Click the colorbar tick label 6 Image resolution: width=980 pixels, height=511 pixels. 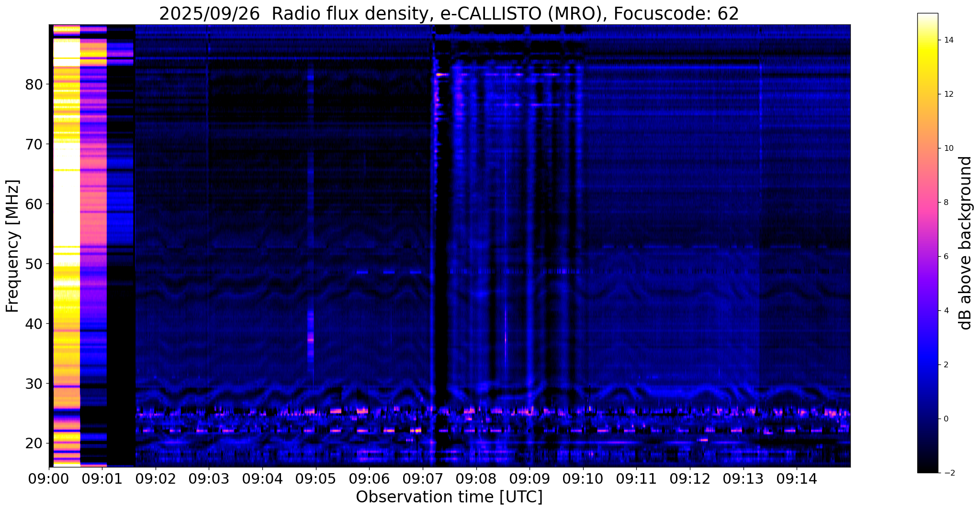[x=946, y=257]
